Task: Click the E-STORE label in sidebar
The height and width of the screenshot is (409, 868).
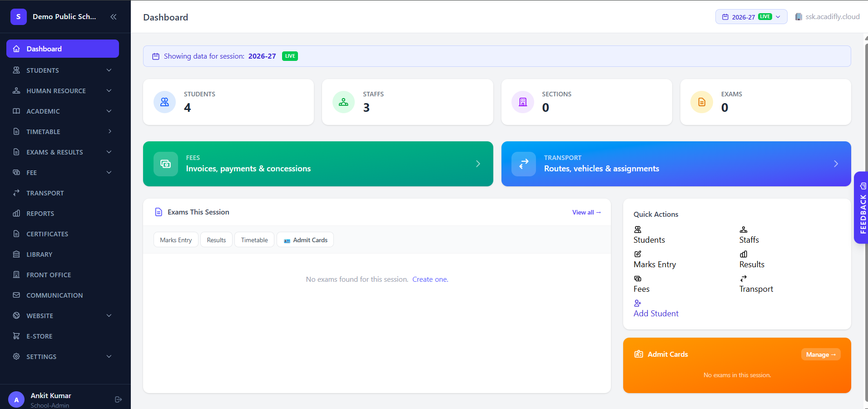Action: point(40,336)
